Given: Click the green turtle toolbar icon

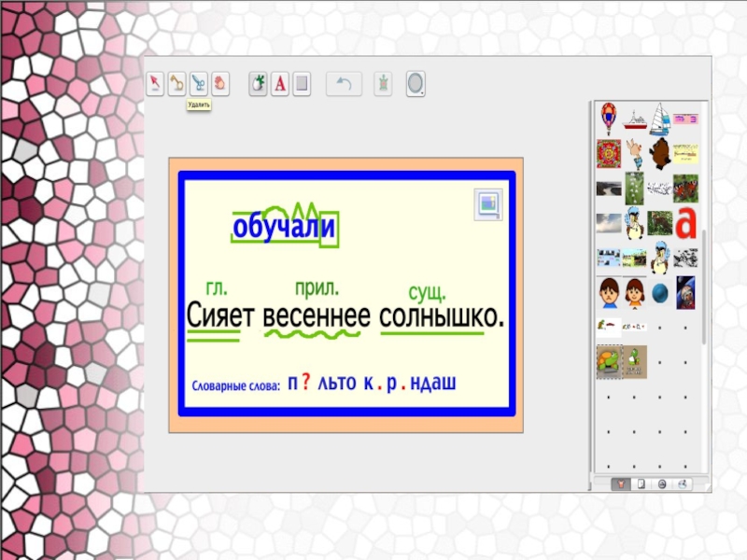Looking at the screenshot, I should tap(383, 84).
